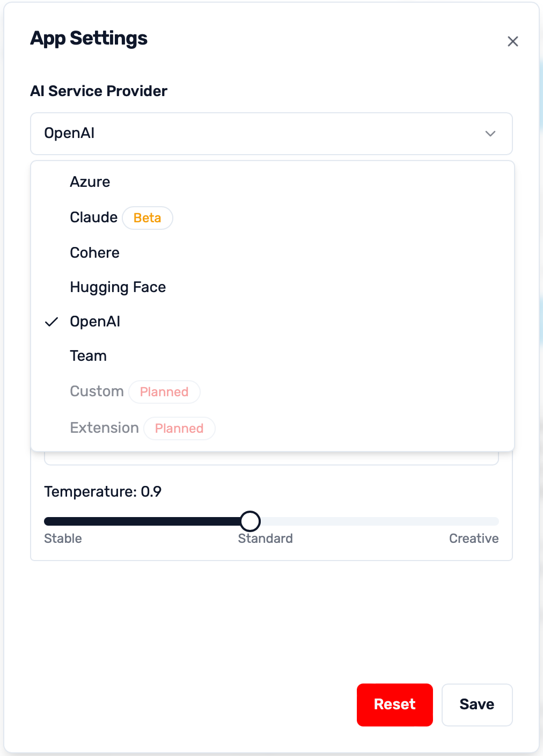This screenshot has width=543, height=756.
Task: Click the Planned badge next to Extension
Action: (x=179, y=428)
